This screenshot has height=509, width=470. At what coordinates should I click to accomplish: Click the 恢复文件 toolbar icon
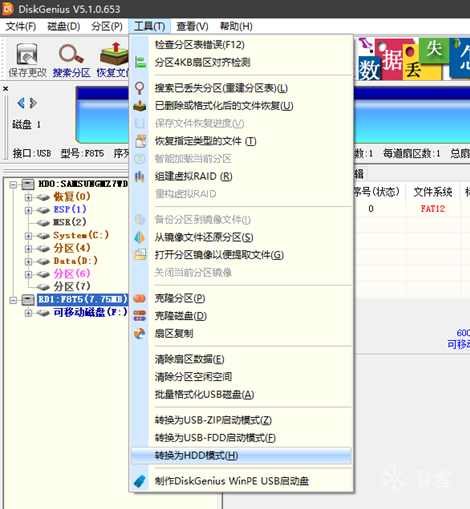[114, 53]
